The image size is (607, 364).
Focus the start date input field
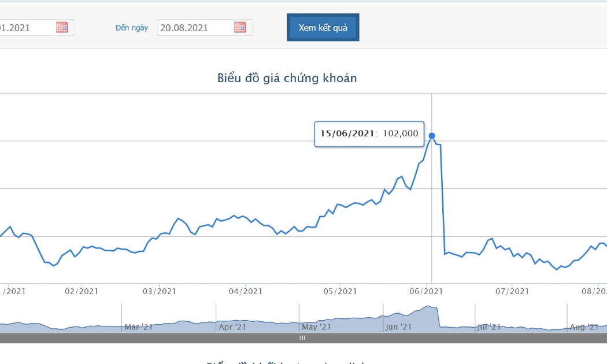pos(37,28)
